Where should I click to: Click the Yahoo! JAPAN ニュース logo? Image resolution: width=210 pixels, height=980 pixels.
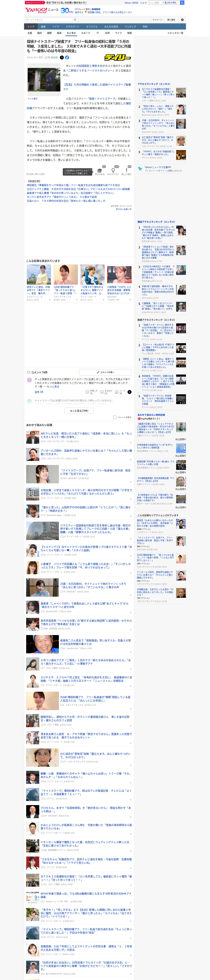click(x=42, y=10)
